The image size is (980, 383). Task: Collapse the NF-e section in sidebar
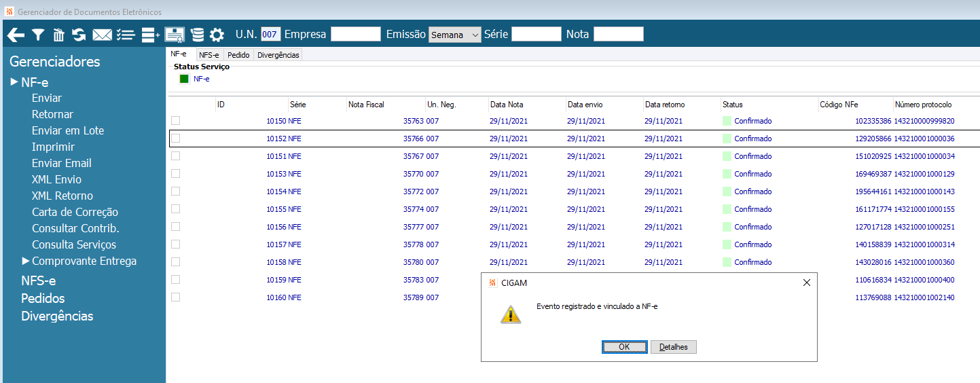tap(14, 82)
